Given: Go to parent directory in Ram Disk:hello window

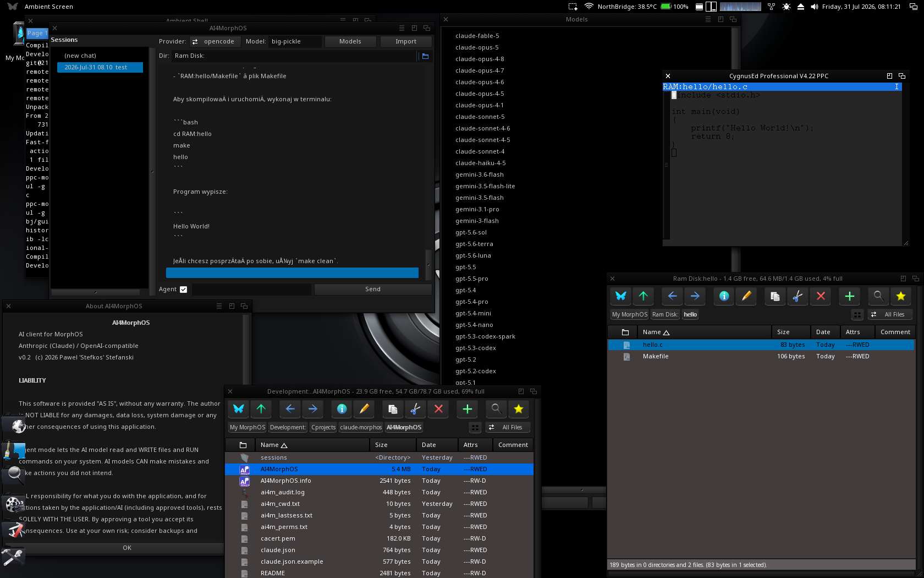Looking at the screenshot, I should pyautogui.click(x=643, y=296).
